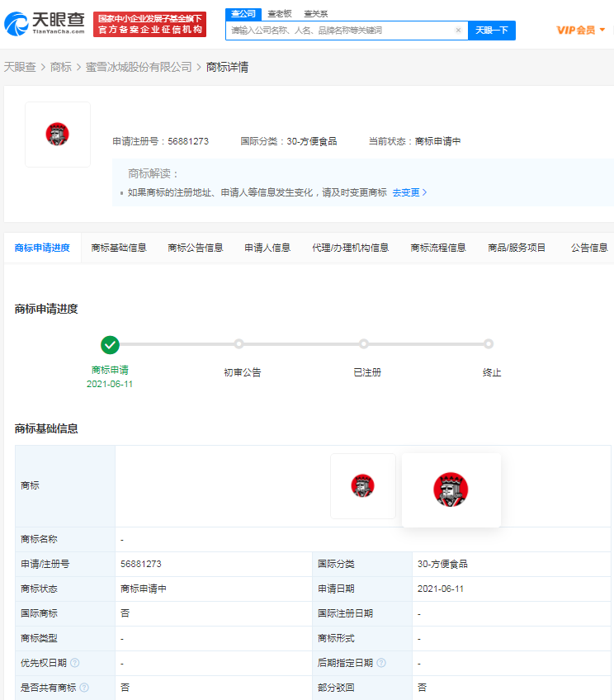The width and height of the screenshot is (614, 700).
Task: Click the trademark logo thumbnail at top
Action: coord(58,135)
